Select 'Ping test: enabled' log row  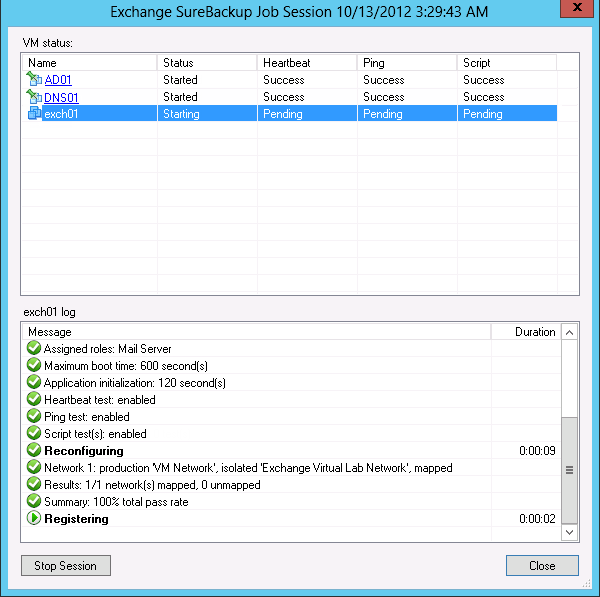pyautogui.click(x=292, y=416)
